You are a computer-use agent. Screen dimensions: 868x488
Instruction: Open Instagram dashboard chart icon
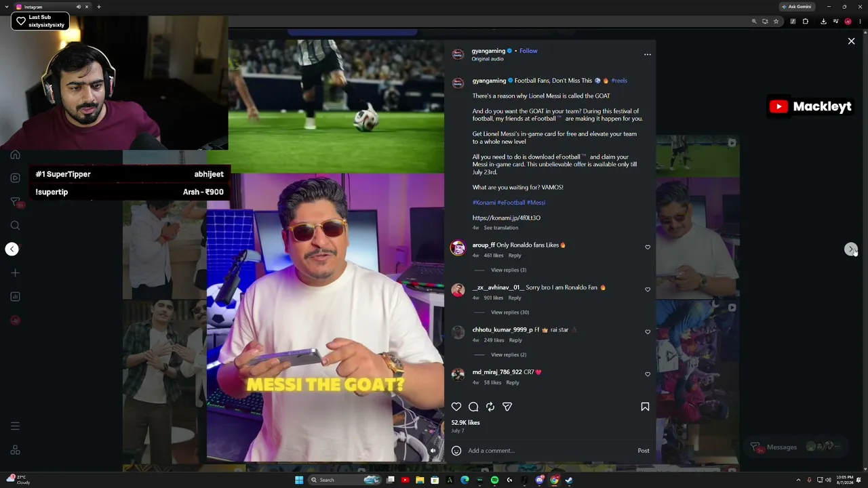(x=15, y=296)
